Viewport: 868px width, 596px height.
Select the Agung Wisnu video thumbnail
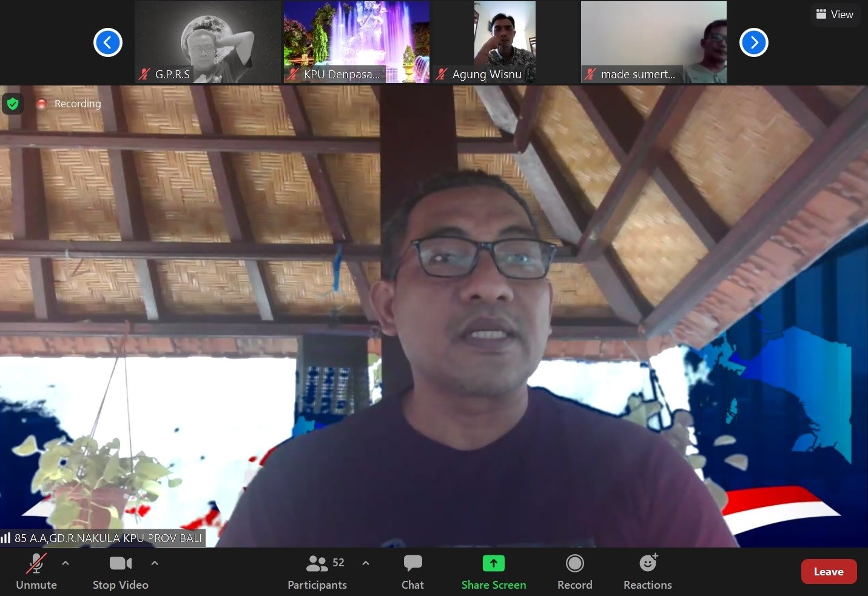tap(504, 41)
